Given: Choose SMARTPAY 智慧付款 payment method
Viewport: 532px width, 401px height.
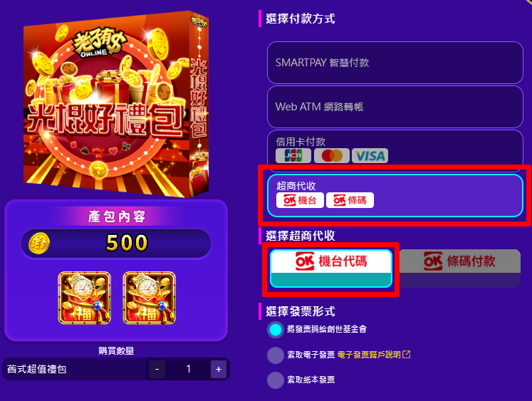Looking at the screenshot, I should point(395,63).
